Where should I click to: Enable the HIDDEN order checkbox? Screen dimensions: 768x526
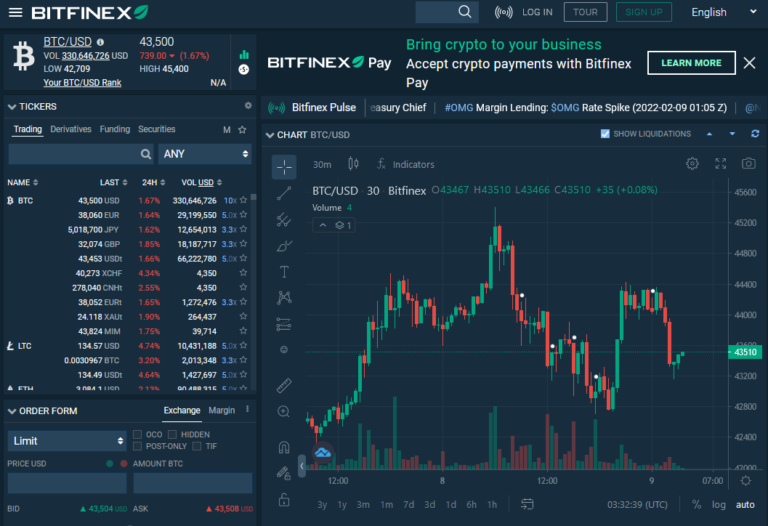pos(172,434)
